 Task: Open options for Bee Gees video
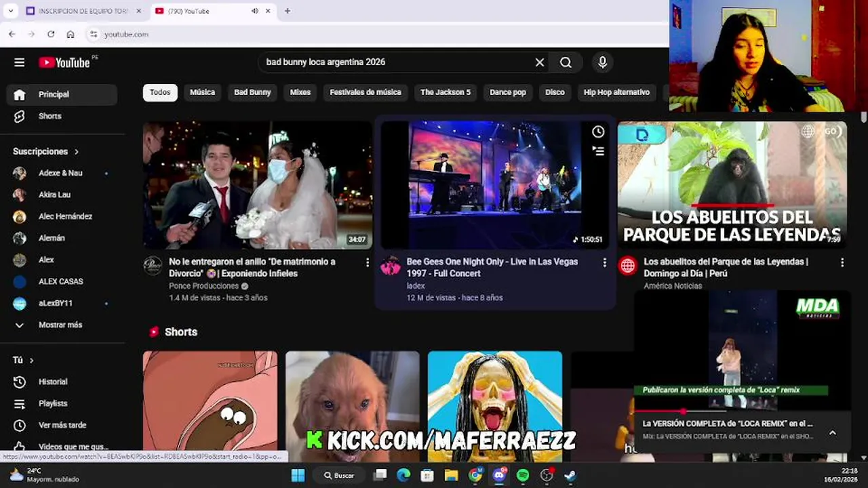tap(604, 262)
